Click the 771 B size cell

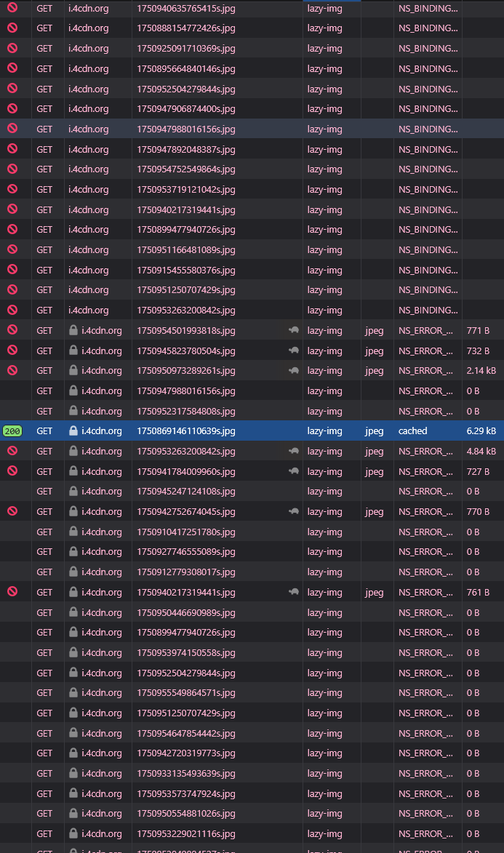[x=478, y=330]
